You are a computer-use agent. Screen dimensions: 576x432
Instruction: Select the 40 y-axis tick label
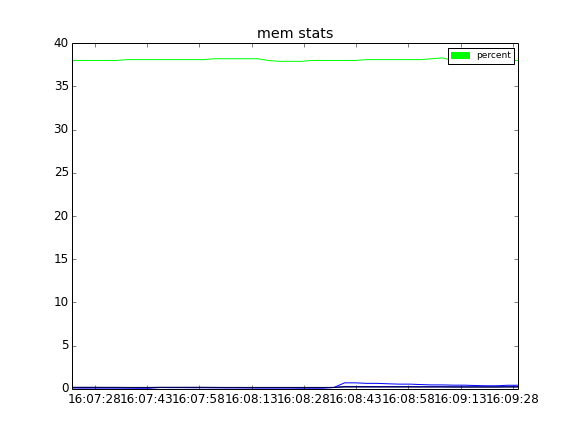[x=61, y=43]
